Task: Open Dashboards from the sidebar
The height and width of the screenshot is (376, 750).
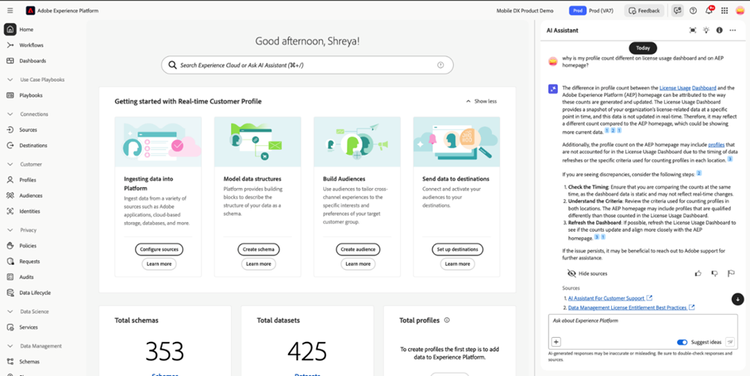Action: point(33,61)
